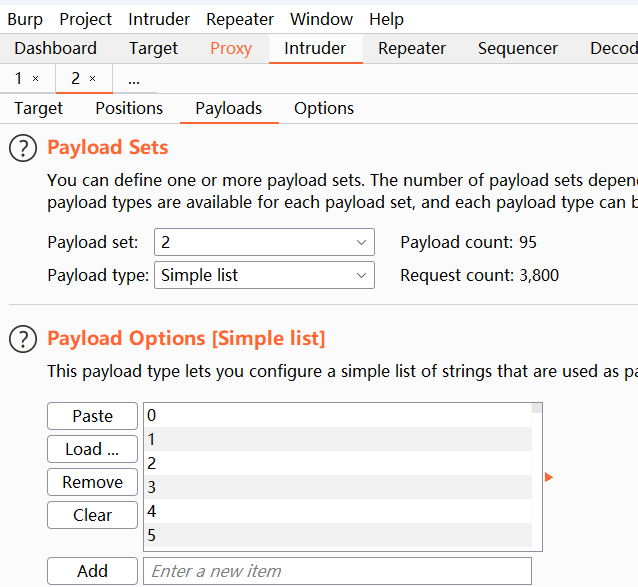This screenshot has width=638, height=587.
Task: Switch to the Positions tab
Action: click(129, 108)
